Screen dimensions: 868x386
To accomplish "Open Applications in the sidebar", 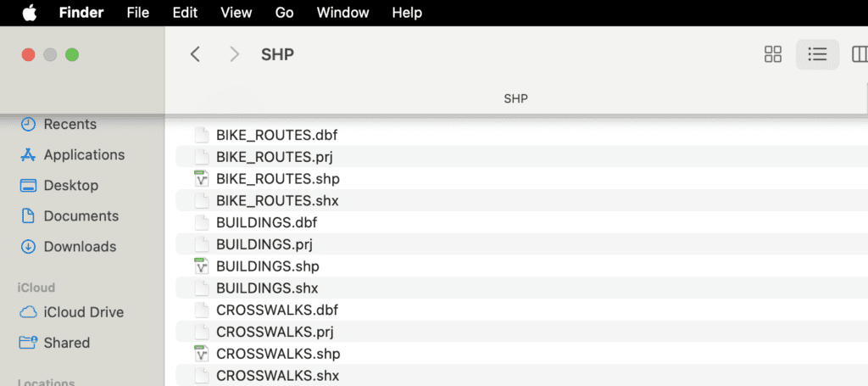I will [84, 154].
